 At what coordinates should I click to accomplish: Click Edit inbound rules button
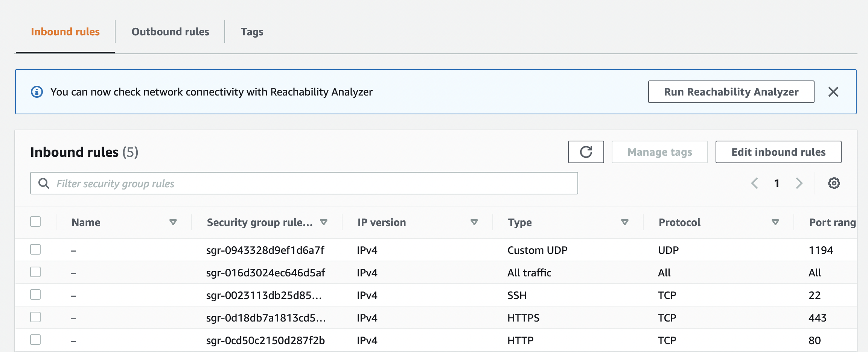pyautogui.click(x=778, y=152)
